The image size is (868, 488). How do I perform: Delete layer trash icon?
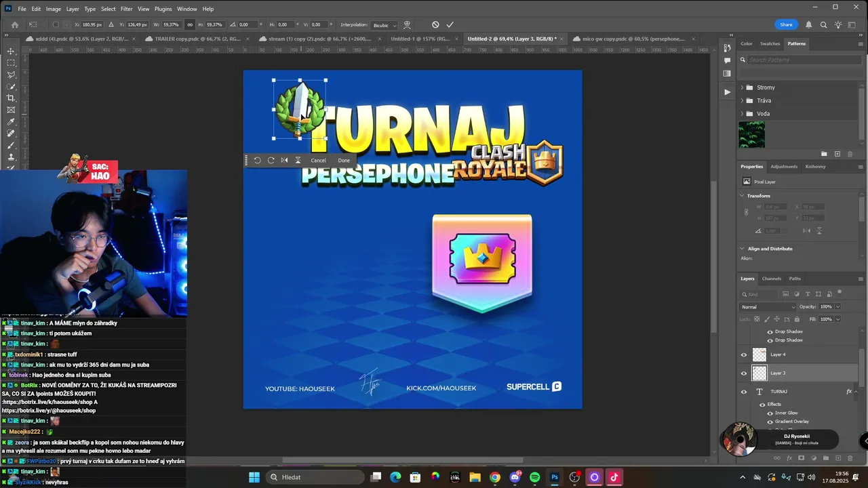click(x=850, y=458)
